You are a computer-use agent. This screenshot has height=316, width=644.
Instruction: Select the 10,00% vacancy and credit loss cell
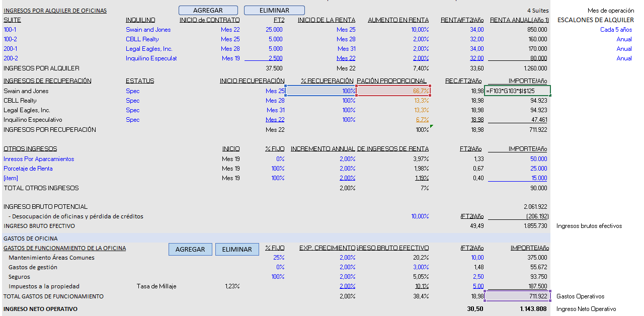point(420,216)
